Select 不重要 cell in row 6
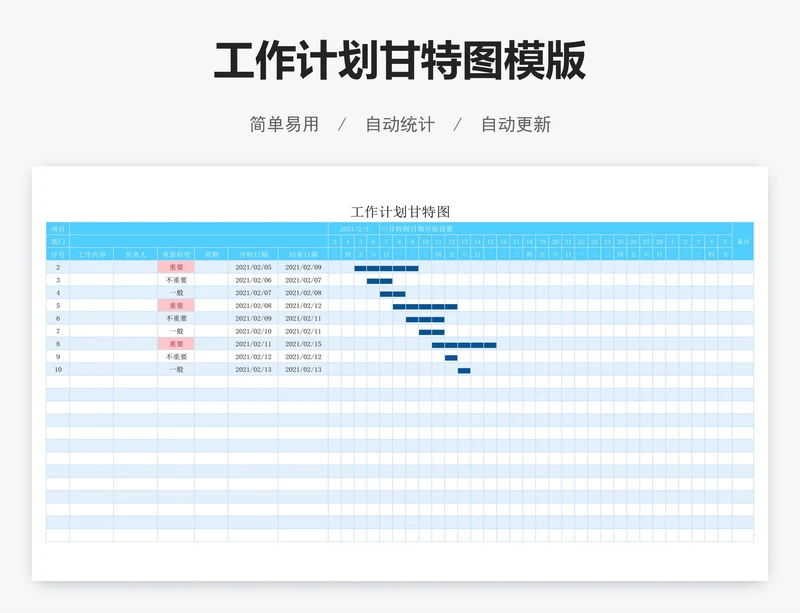Image resolution: width=800 pixels, height=613 pixels. 176,318
